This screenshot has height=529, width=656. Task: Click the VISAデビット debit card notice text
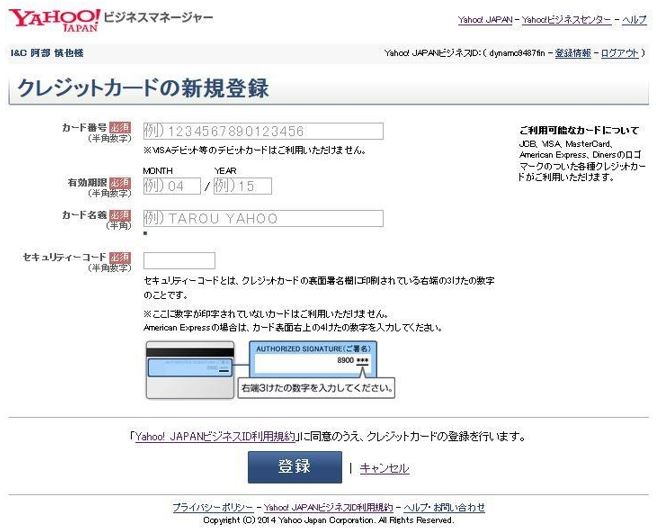coord(255,150)
